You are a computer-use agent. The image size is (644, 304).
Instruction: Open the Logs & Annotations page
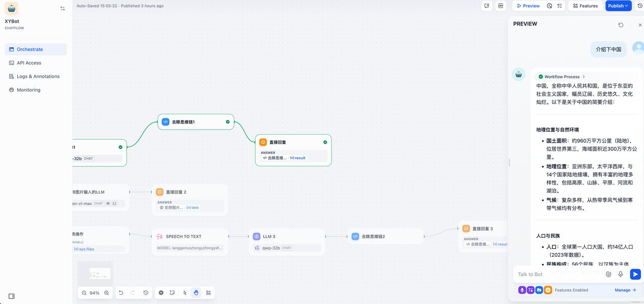(x=38, y=76)
